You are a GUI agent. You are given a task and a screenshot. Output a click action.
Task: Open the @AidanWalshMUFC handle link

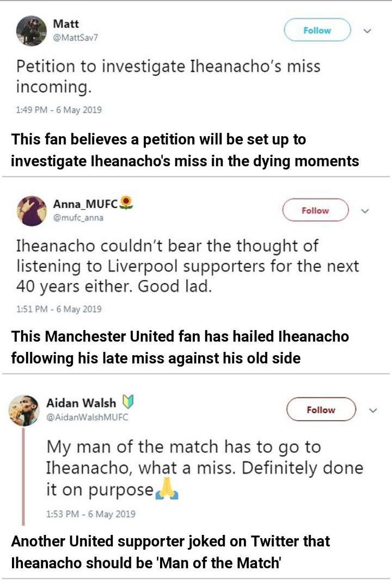point(90,417)
